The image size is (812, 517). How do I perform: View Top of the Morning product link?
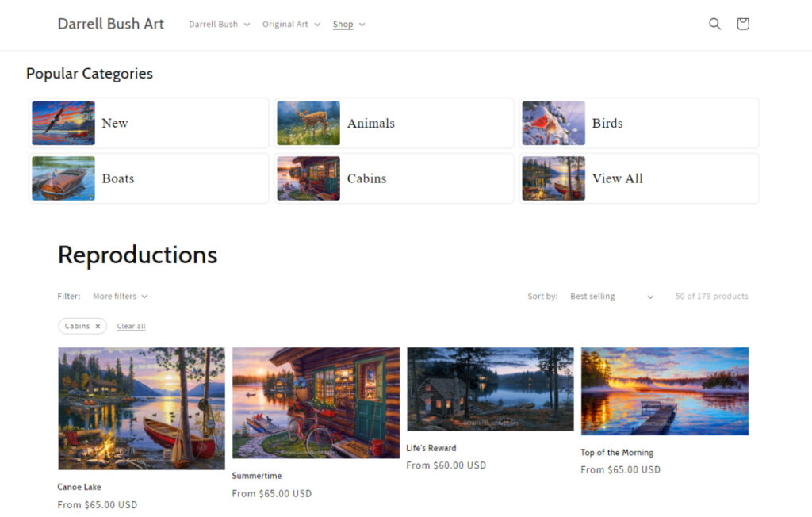tap(617, 453)
